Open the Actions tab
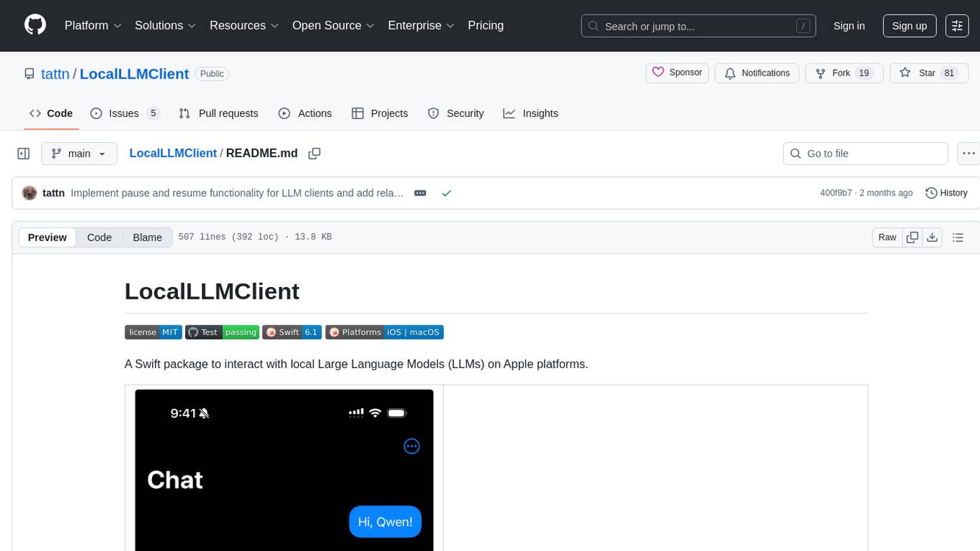This screenshot has height=551, width=980. (305, 113)
